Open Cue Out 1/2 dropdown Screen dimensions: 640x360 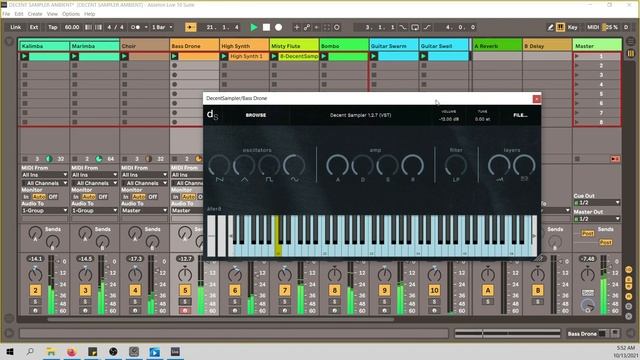[x=597, y=202]
